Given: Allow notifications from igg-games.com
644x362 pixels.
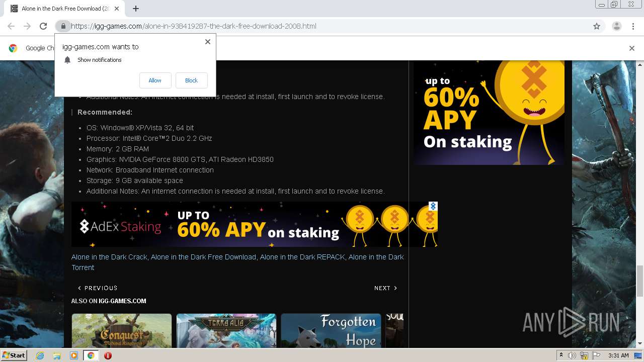Looking at the screenshot, I should pos(155,80).
